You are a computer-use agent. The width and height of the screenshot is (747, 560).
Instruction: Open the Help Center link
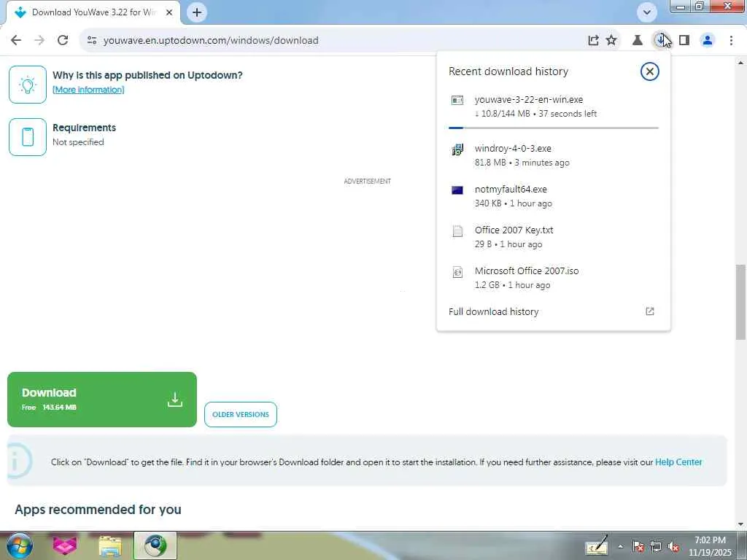[678, 462]
